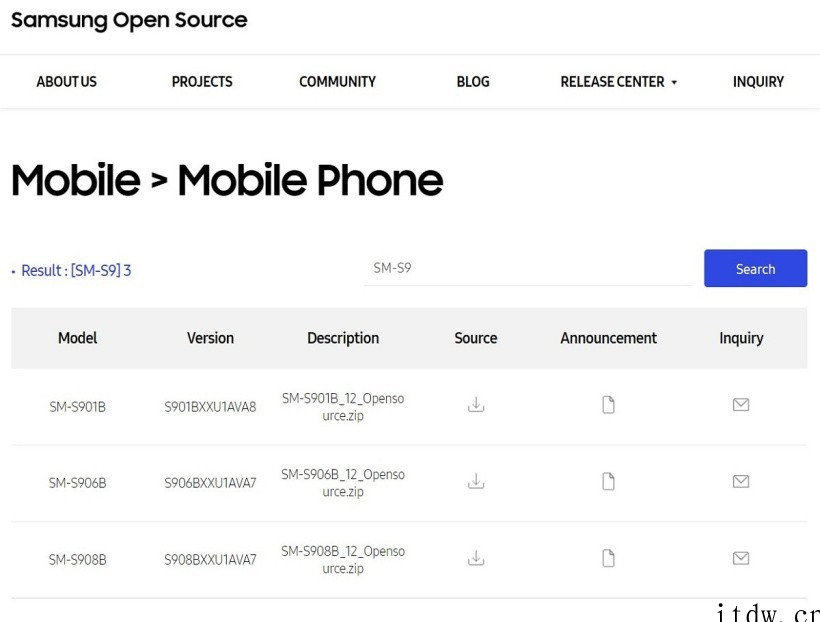Select version S901BXXU1AVA8
This screenshot has height=622, width=820.
210,406
